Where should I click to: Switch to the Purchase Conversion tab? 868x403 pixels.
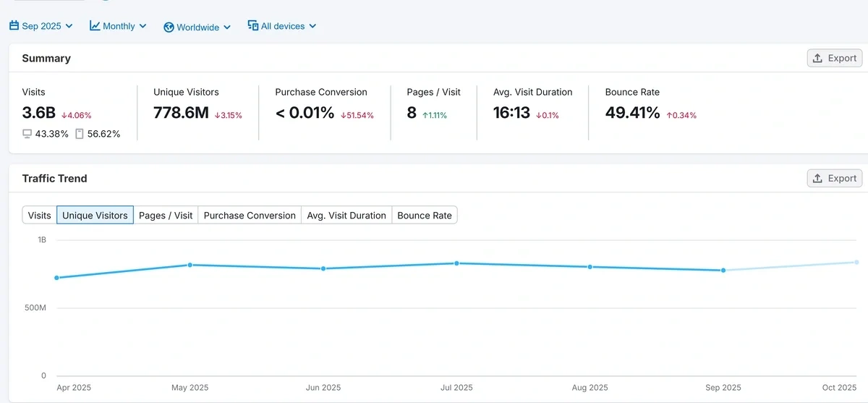point(250,215)
